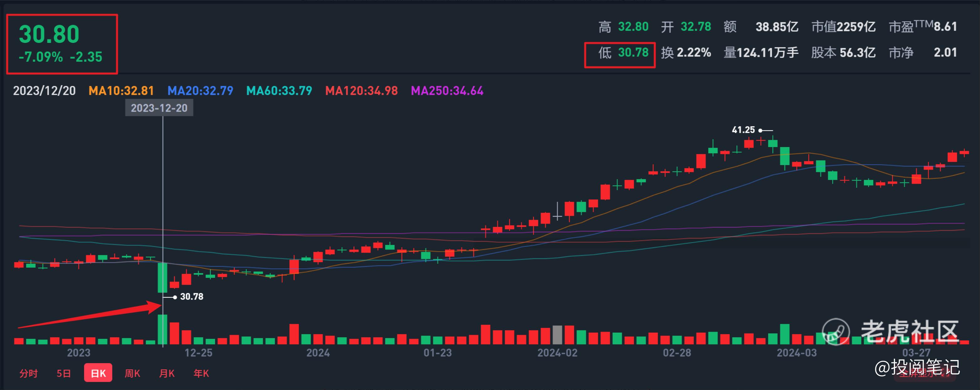Click the 2023 year axis label
This screenshot has height=390, width=980.
click(79, 353)
